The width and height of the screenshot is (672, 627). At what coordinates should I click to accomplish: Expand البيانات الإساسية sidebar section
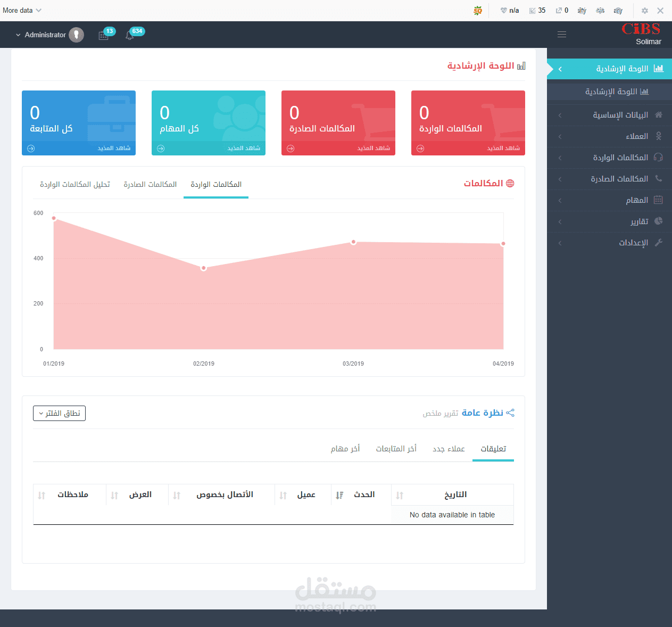[x=560, y=115]
